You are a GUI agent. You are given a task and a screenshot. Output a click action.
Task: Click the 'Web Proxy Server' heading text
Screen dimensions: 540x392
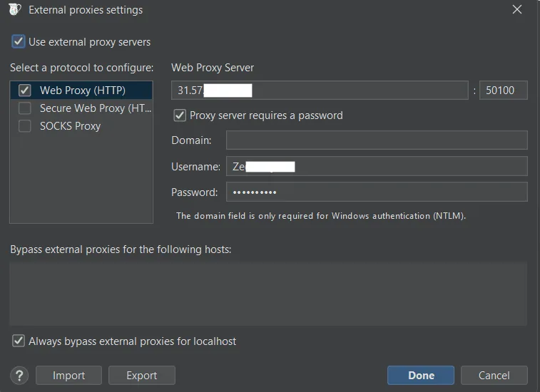pyautogui.click(x=213, y=68)
